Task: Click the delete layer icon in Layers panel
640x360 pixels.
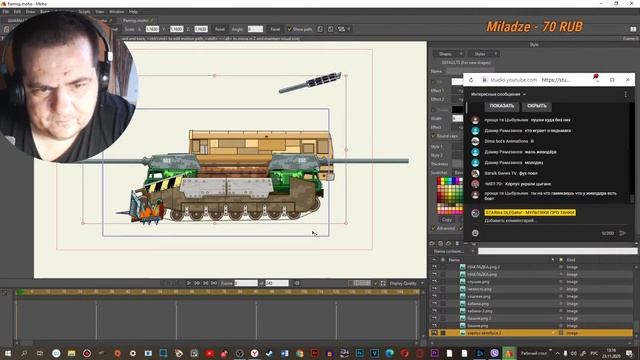Action: pyautogui.click(x=457, y=244)
